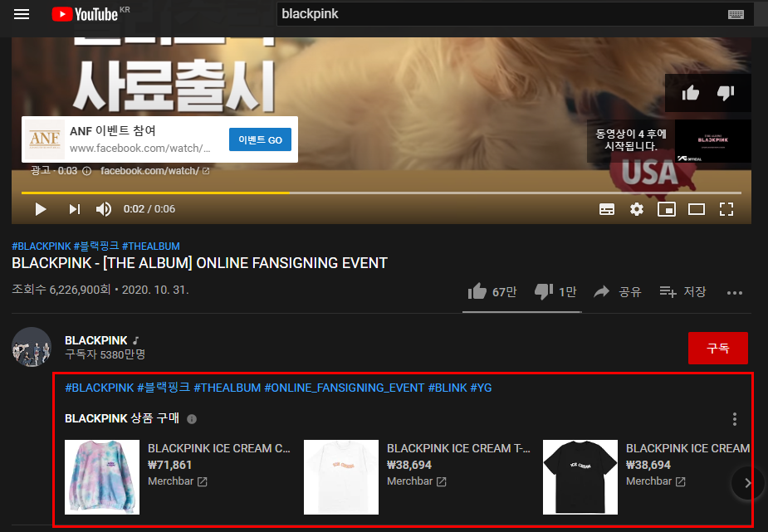Enable subtitles with the CC toggle

point(606,208)
